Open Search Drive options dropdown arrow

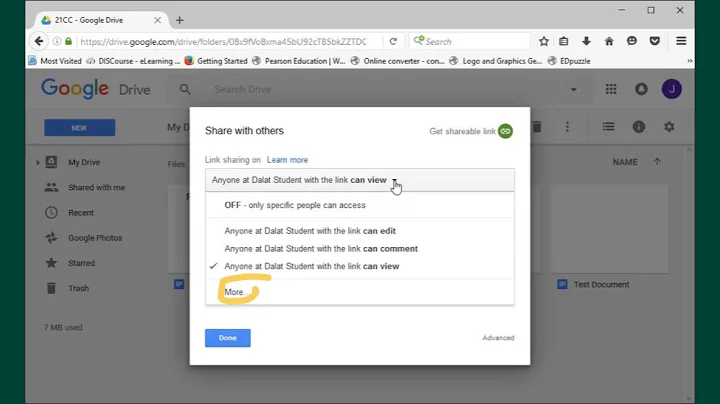point(574,90)
